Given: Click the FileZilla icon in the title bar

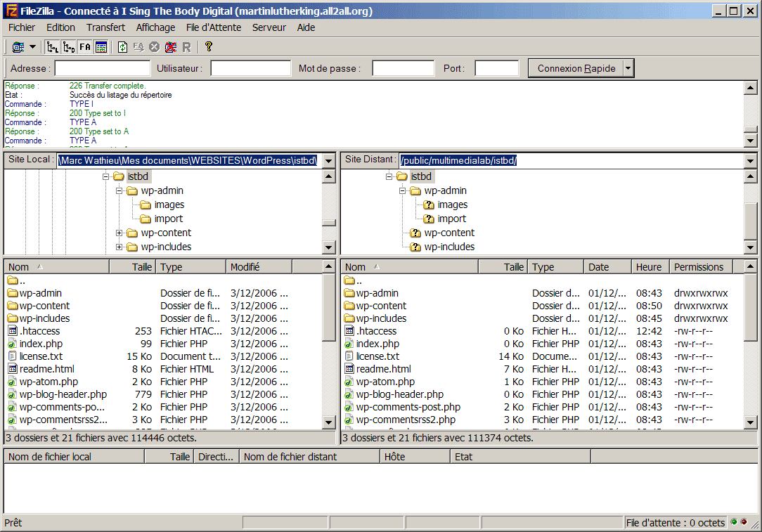Looking at the screenshot, I should click(x=11, y=11).
